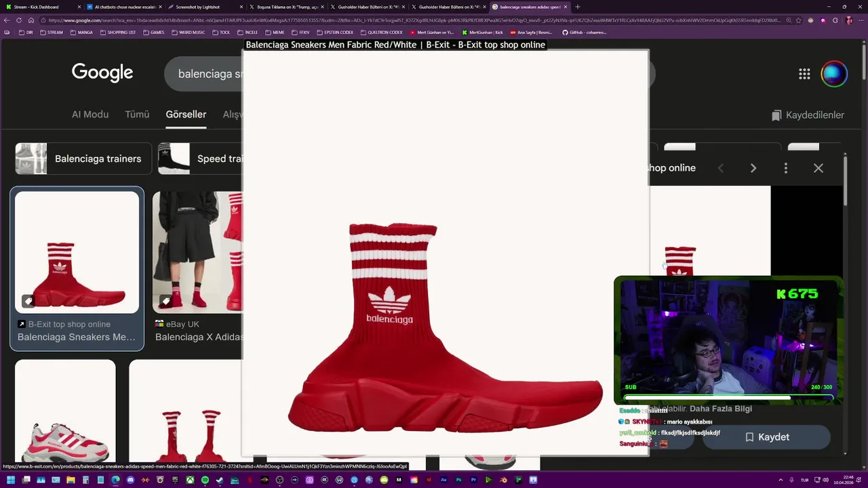Open the Windows Start menu
The height and width of the screenshot is (488, 868).
[11, 480]
